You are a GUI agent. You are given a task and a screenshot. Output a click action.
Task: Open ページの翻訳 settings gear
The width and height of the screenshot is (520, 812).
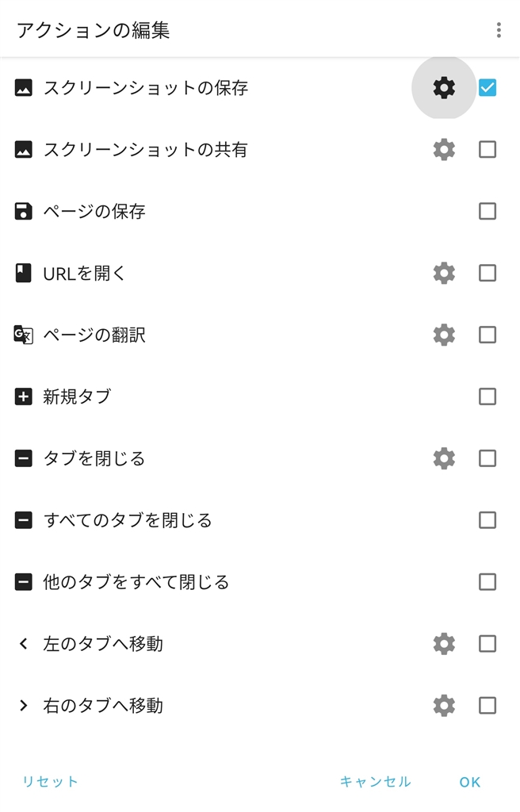click(x=444, y=335)
